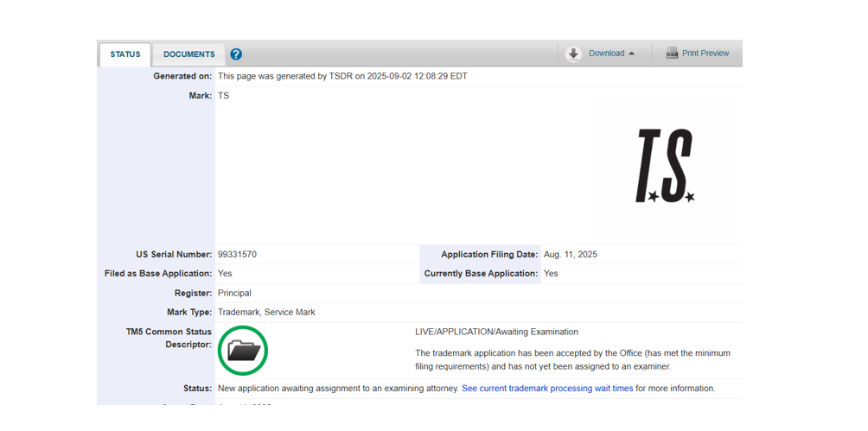Click the Download button label

pyautogui.click(x=606, y=54)
